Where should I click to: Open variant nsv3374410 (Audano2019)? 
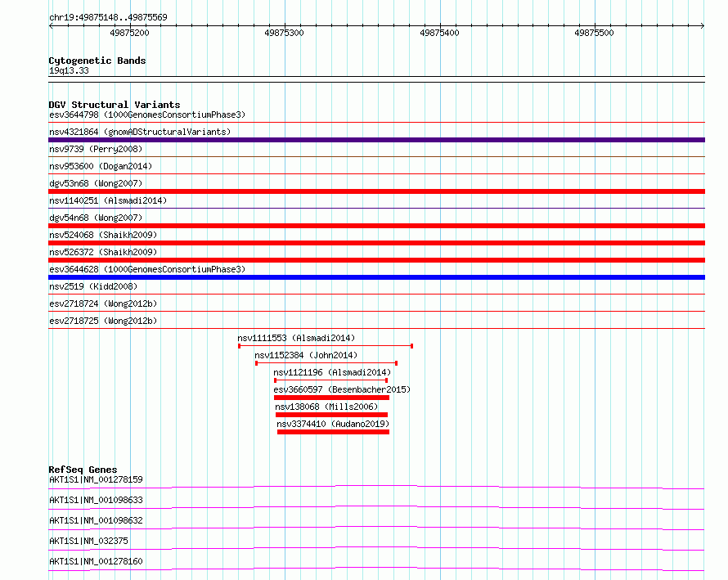tap(333, 424)
